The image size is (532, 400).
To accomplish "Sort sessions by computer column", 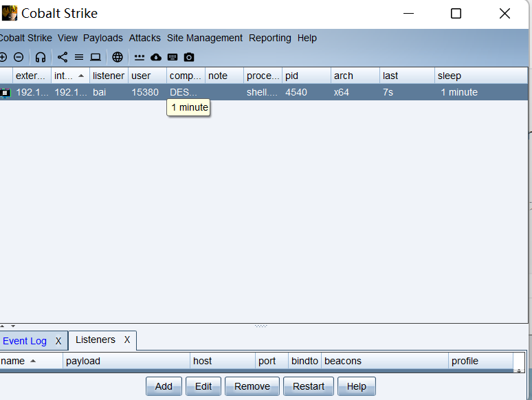I will pos(186,76).
